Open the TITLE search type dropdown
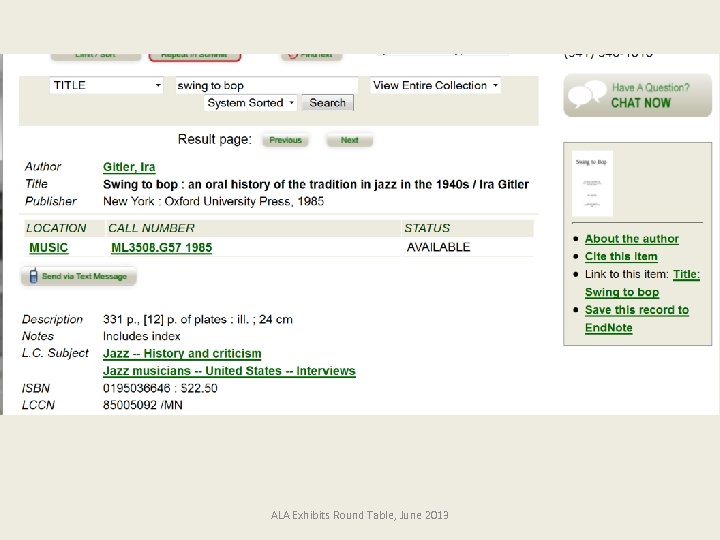Image resolution: width=720 pixels, height=540 pixels. pos(106,85)
